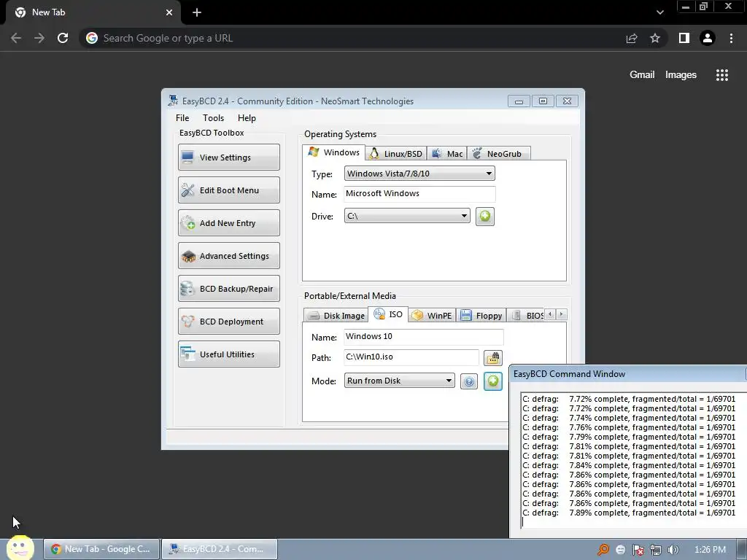
Task: Click the 7.89% complete defrag line
Action: click(x=629, y=513)
